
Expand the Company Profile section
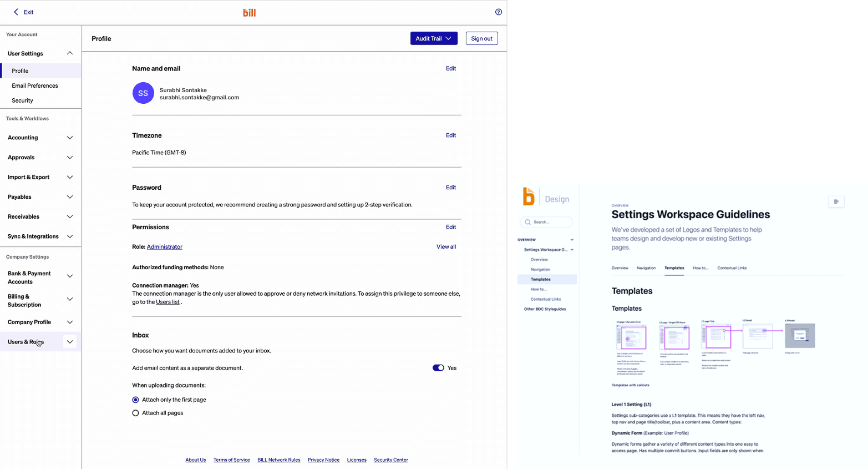pyautogui.click(x=70, y=322)
